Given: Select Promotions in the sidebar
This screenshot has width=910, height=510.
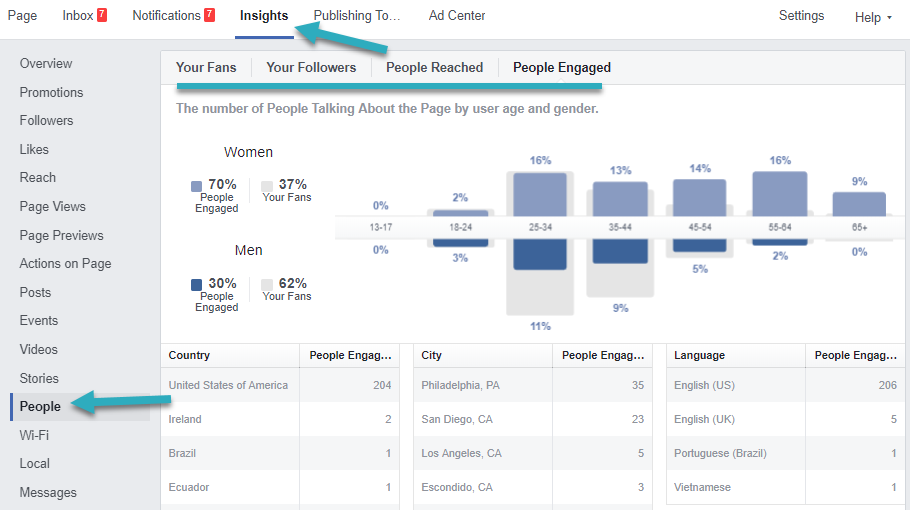Looking at the screenshot, I should tap(51, 92).
